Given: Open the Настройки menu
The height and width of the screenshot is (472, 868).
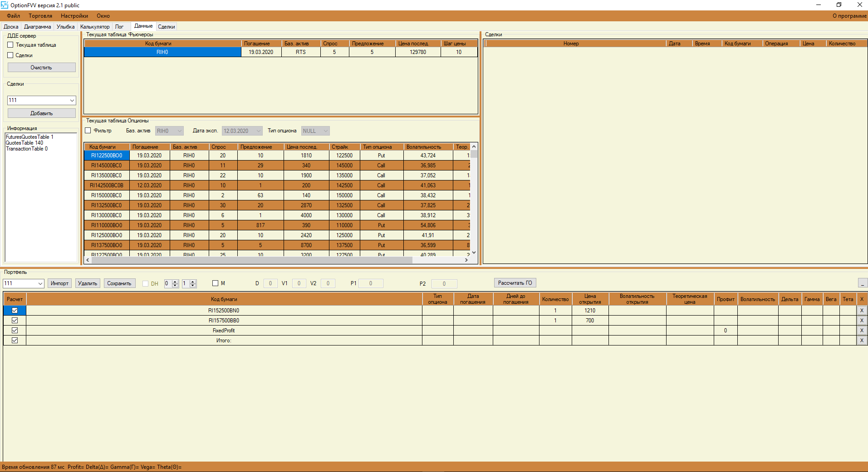Looking at the screenshot, I should point(74,16).
